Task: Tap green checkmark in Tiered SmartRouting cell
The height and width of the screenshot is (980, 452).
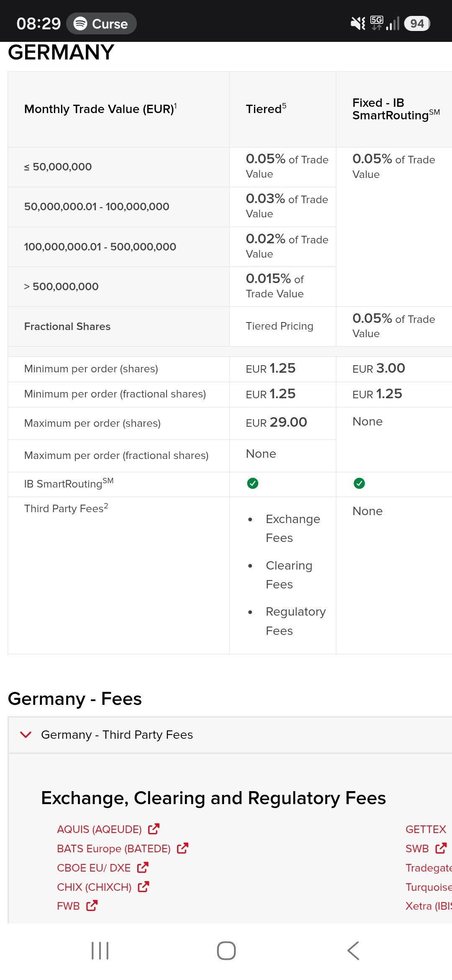Action: 253,483
